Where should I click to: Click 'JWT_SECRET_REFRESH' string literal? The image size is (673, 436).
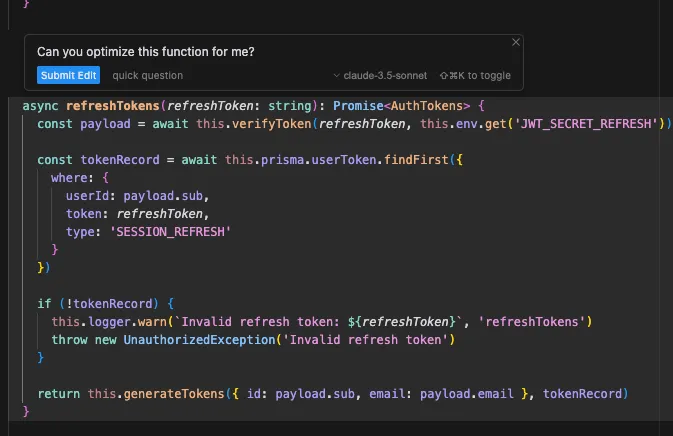coord(586,124)
